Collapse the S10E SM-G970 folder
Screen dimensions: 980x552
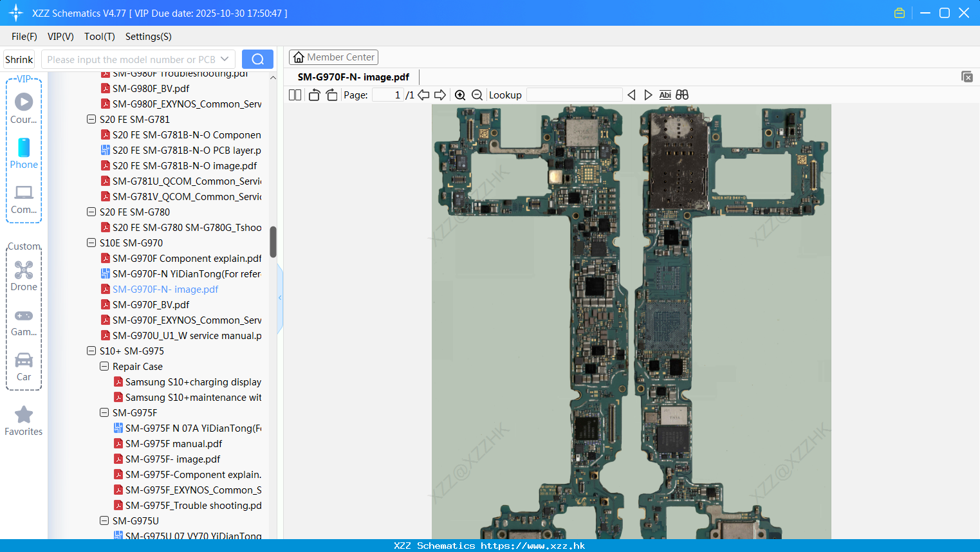pos(91,243)
